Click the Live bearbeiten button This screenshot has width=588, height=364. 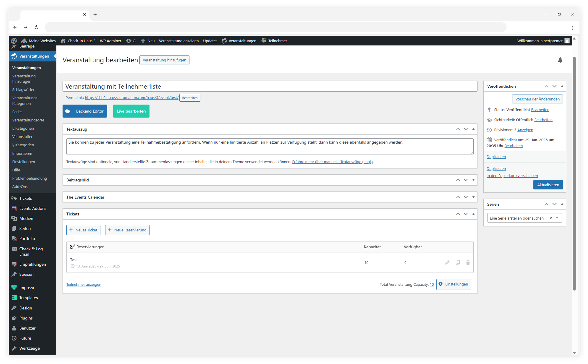coord(131,111)
